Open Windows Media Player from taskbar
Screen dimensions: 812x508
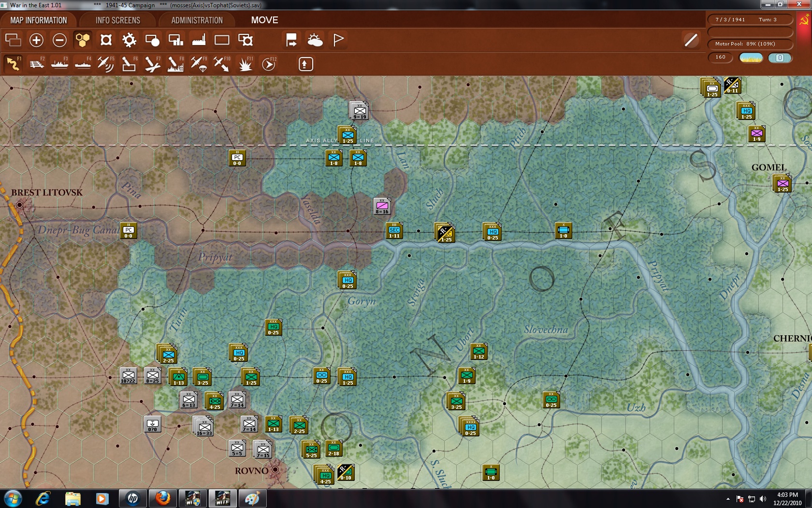(x=102, y=498)
